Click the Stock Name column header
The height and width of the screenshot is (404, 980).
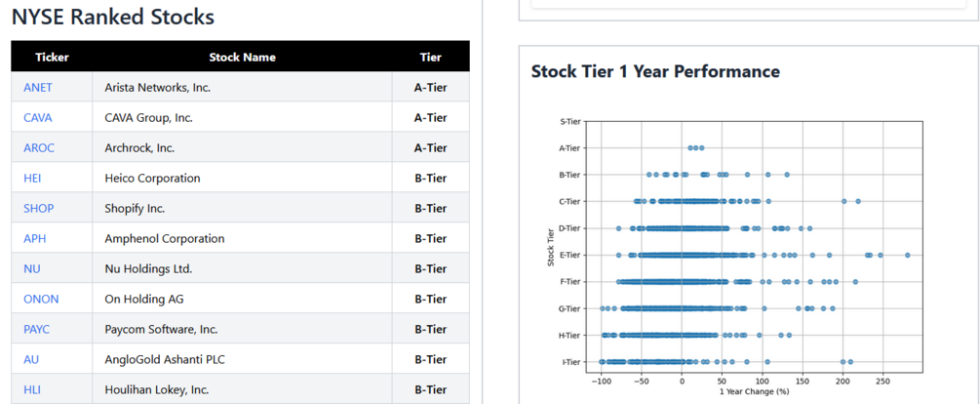[x=242, y=58]
